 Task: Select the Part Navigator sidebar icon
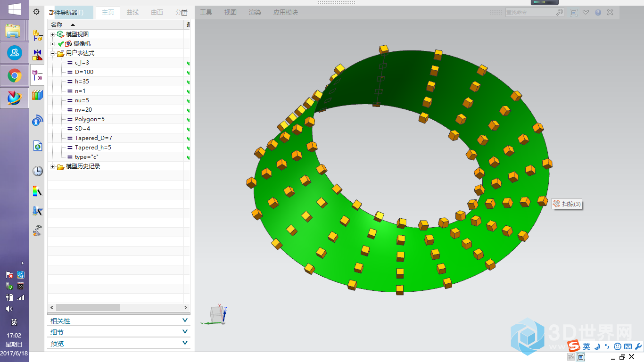(37, 75)
